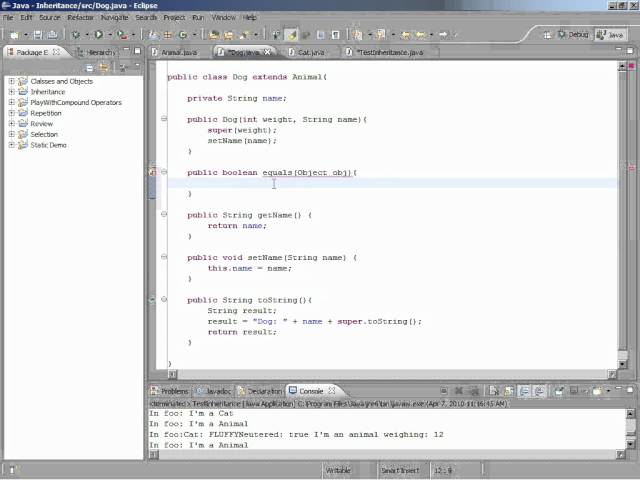Open the Run menu
Viewport: 640px width, 480px height.
[198, 18]
